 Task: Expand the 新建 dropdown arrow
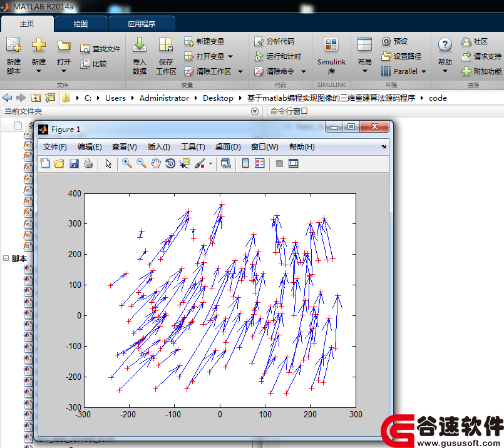(x=39, y=71)
